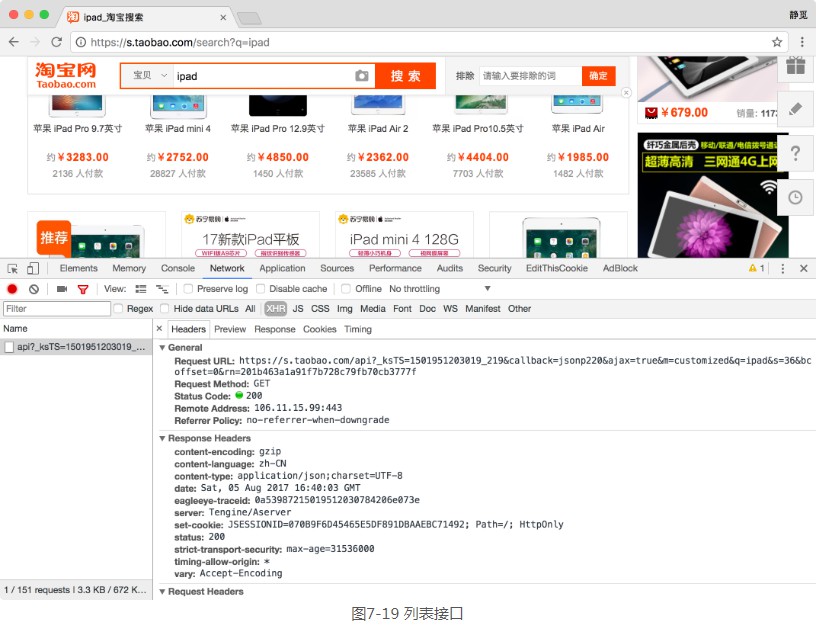Switch to the Preview tab of request
This screenshot has width=816, height=629.
click(x=230, y=329)
